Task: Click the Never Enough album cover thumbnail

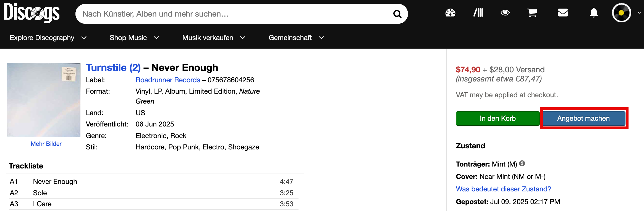Action: (43, 100)
